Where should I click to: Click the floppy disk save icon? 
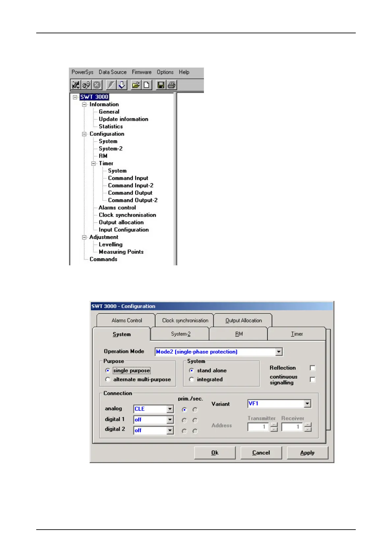click(161, 85)
